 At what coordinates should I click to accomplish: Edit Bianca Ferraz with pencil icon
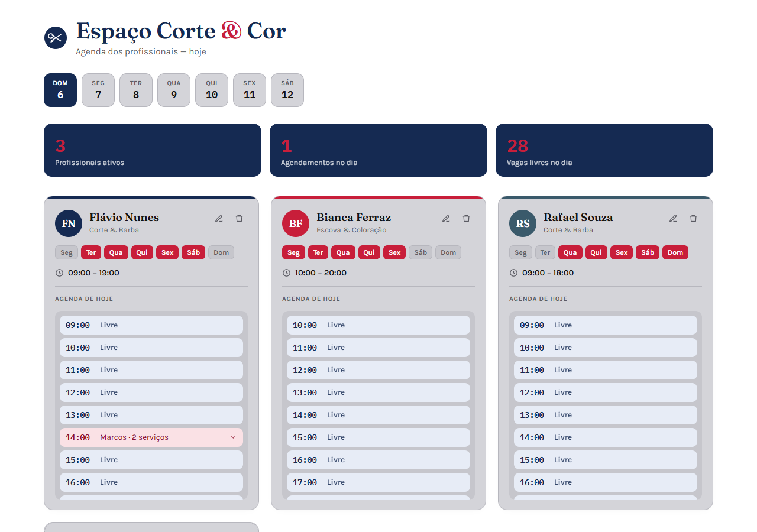[447, 218]
